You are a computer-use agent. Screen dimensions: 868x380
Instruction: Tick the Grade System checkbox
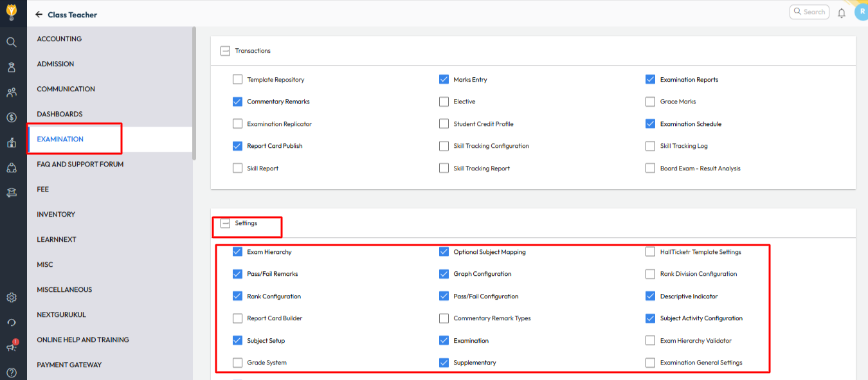pos(238,363)
